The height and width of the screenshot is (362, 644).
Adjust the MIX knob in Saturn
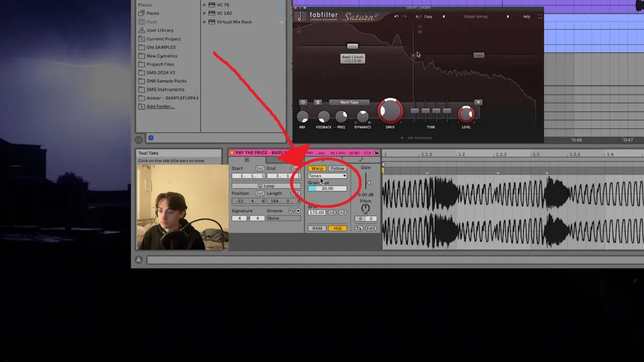pyautogui.click(x=302, y=117)
